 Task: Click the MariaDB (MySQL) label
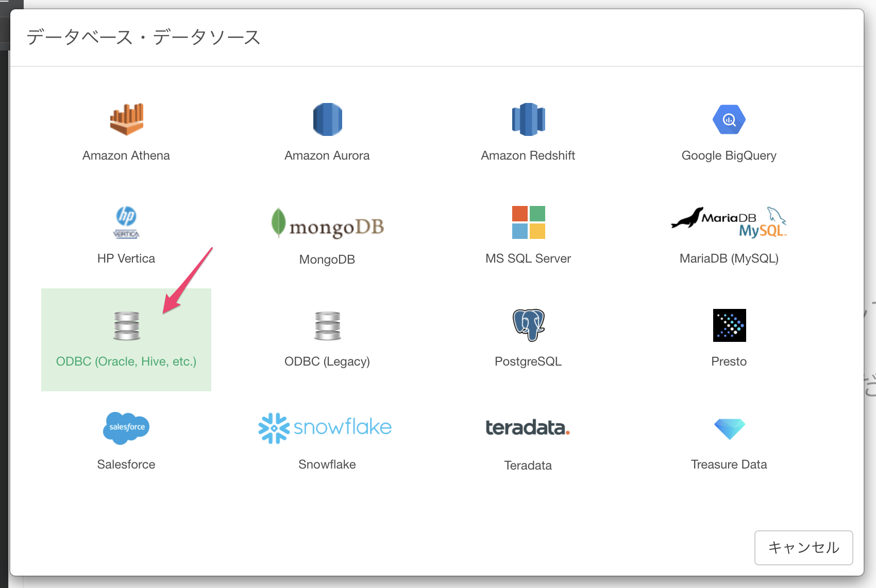[x=729, y=258]
